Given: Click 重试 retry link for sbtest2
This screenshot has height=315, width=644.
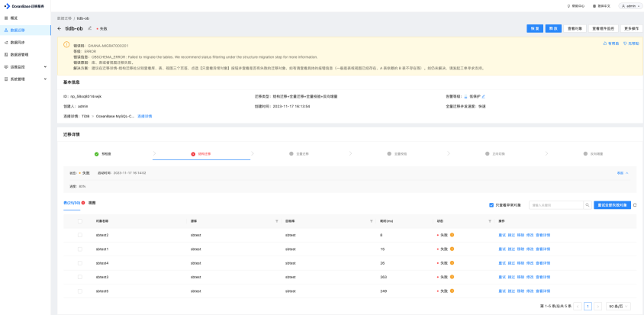Looking at the screenshot, I should (502, 235).
